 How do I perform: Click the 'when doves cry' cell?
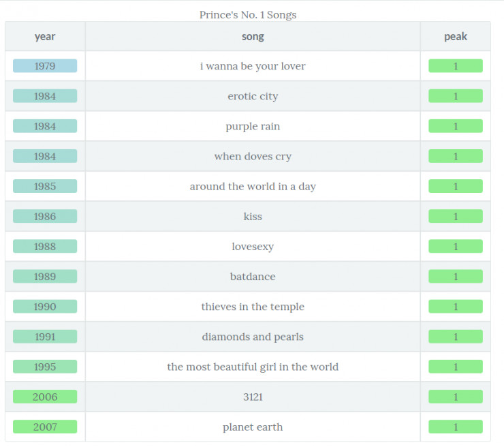point(253,157)
